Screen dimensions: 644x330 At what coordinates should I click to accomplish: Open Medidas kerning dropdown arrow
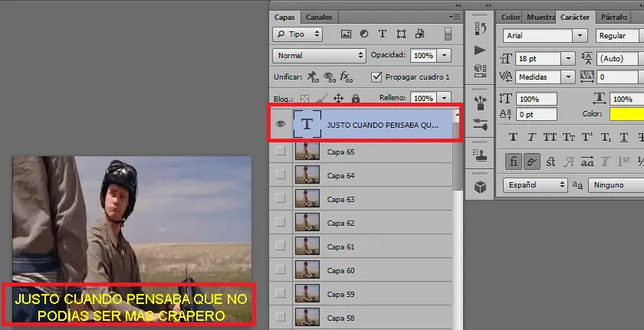click(568, 77)
